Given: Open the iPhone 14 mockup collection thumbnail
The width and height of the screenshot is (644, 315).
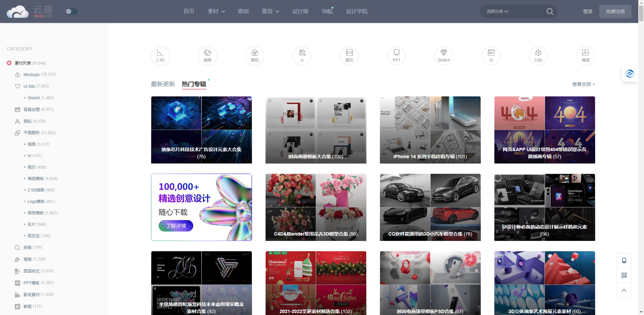Looking at the screenshot, I should click(430, 130).
